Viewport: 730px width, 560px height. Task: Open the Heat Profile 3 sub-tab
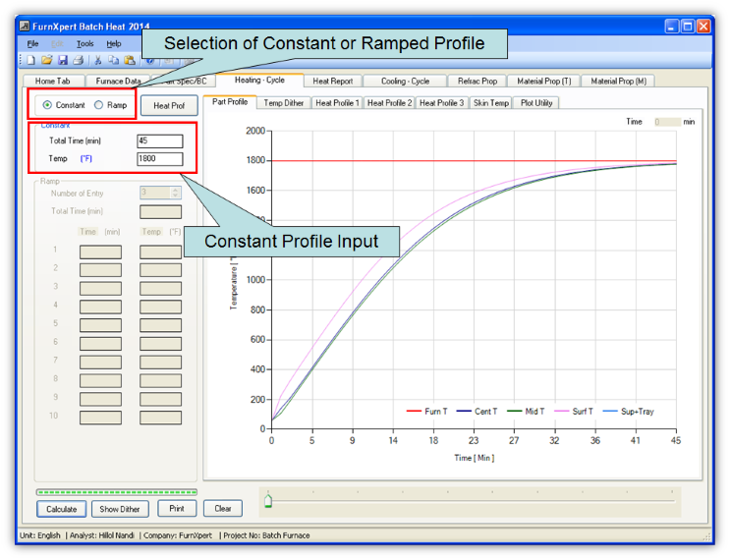[x=441, y=103]
